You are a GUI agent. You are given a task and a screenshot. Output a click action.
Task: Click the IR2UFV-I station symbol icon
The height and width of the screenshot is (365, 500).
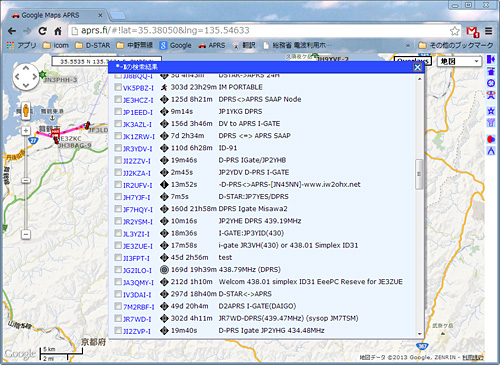pos(164,185)
